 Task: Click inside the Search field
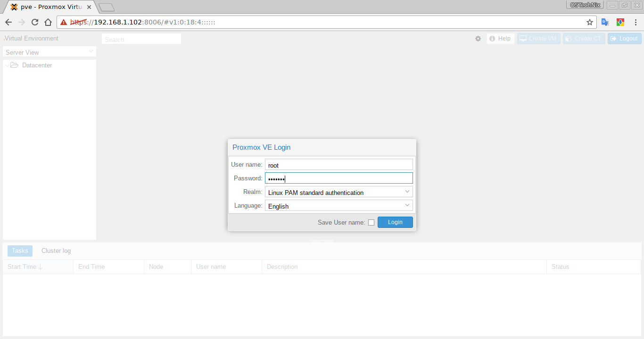pyautogui.click(x=141, y=39)
